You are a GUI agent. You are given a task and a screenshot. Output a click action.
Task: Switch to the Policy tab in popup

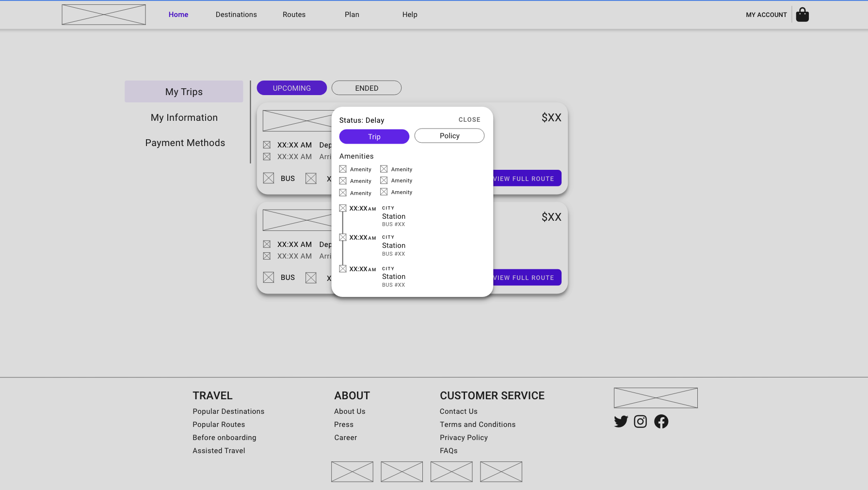[449, 136]
